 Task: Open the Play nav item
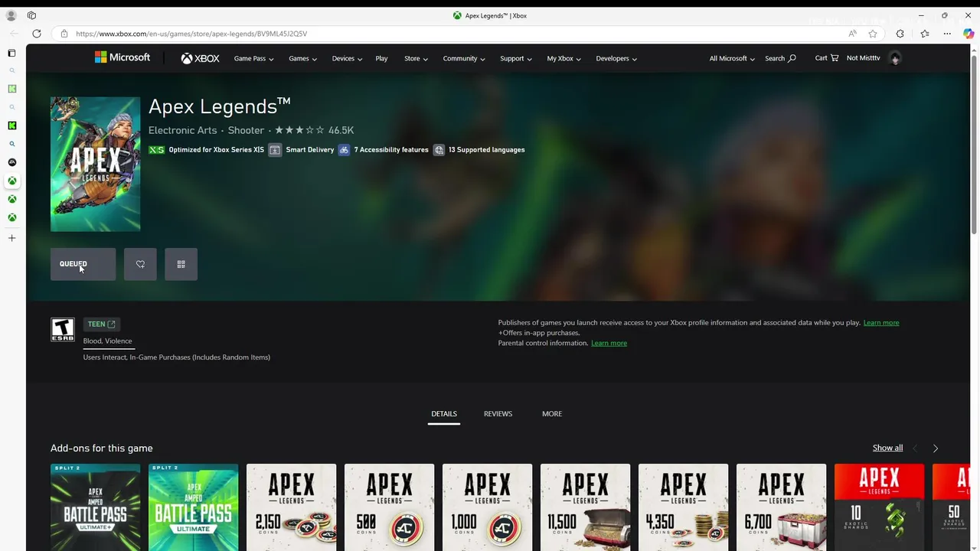click(381, 58)
